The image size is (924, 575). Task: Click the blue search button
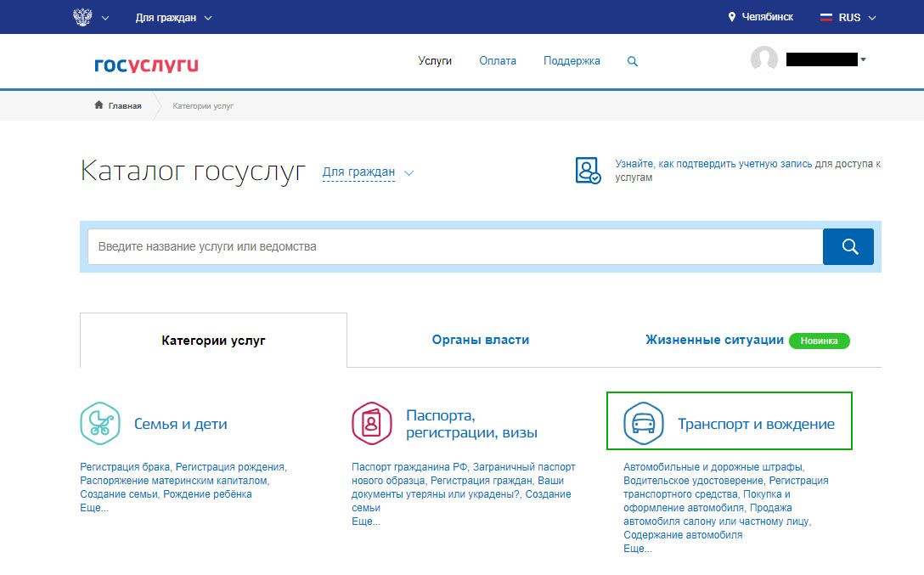coord(848,247)
